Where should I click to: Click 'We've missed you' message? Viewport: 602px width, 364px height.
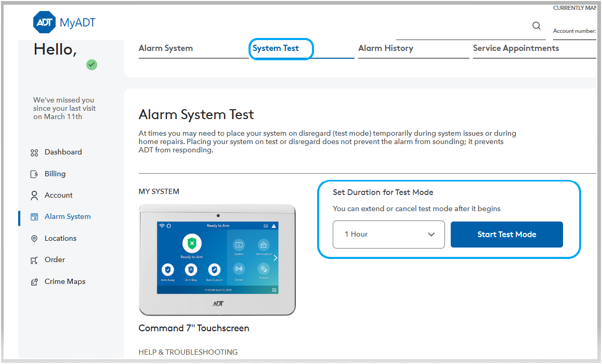(64, 108)
